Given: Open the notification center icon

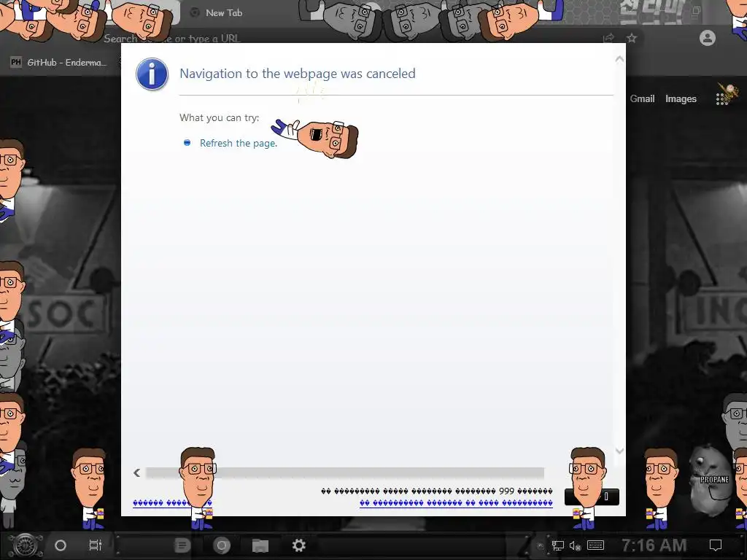Looking at the screenshot, I should click(x=716, y=545).
